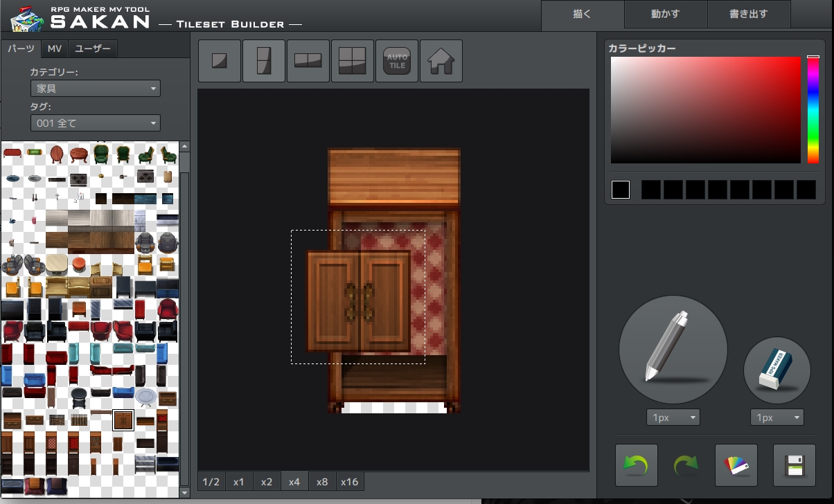Image resolution: width=834 pixels, height=504 pixels.
Task: Click the SAKAN app logo
Action: point(80,19)
